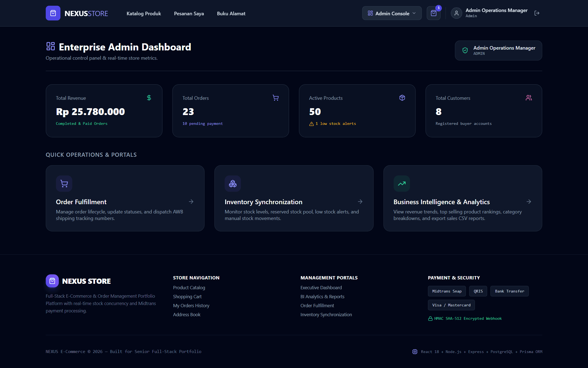
Task: Open BI Analytics & Reports footer link
Action: click(x=322, y=297)
